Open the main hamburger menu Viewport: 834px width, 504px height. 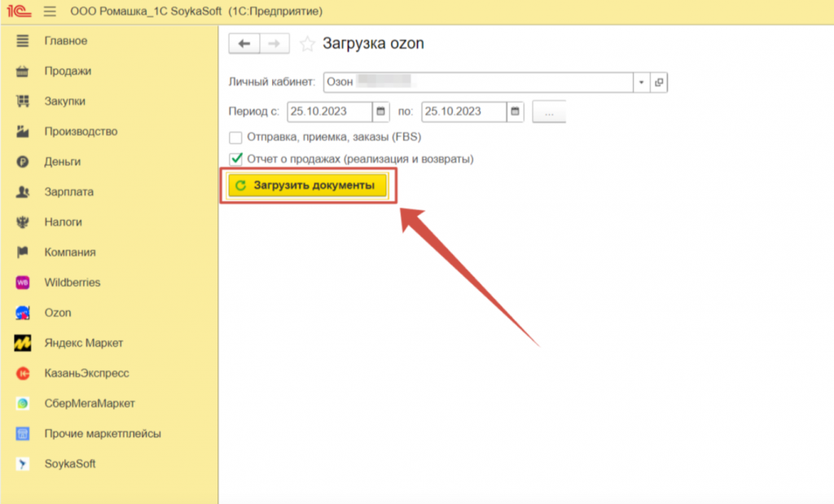(x=50, y=11)
